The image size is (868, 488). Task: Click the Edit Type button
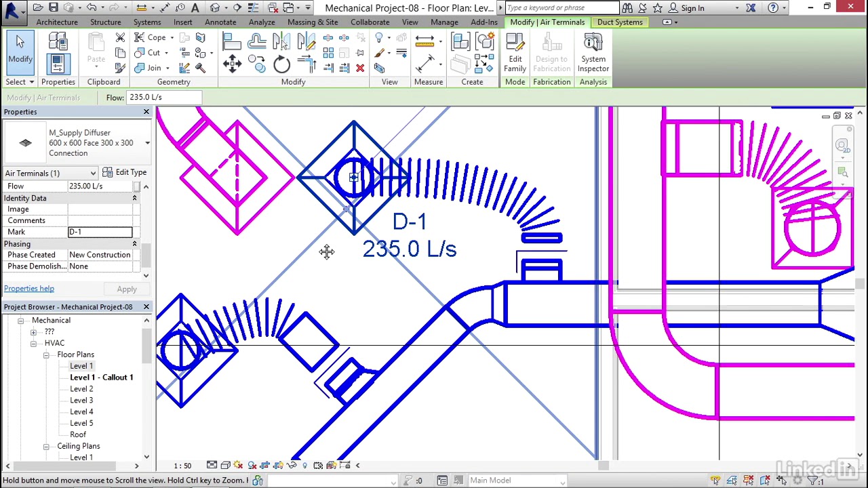125,173
